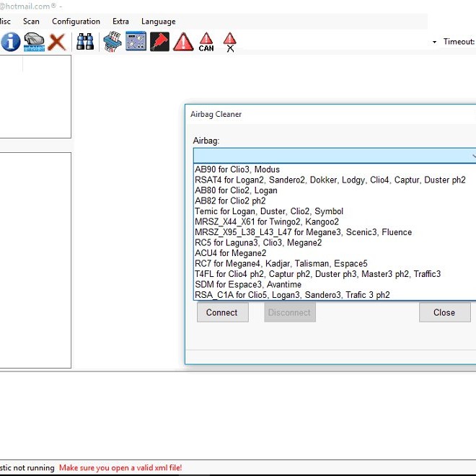This screenshot has width=476, height=476.
Task: Click the Close button in Airbag Cleaner
Action: click(x=445, y=312)
